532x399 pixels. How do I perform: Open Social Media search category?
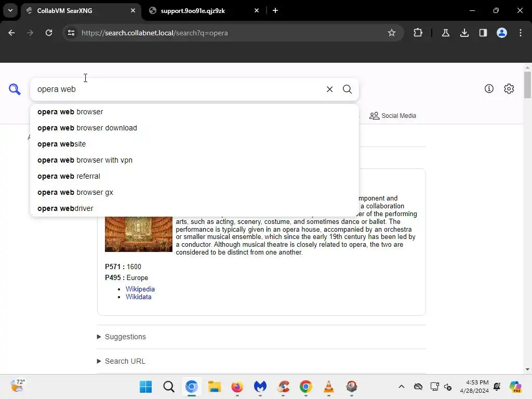[x=393, y=116]
